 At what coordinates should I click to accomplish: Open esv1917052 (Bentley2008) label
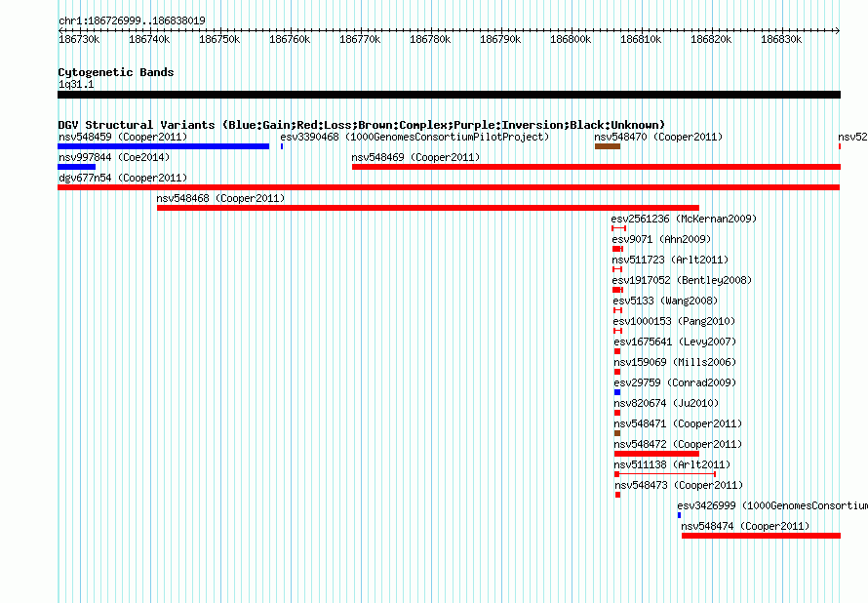tap(682, 280)
